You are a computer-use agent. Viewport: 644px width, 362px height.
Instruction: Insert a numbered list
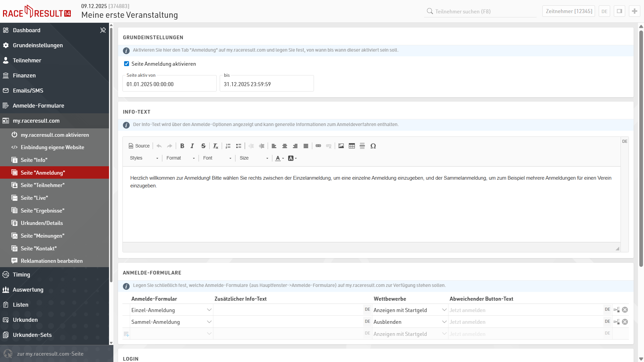(228, 146)
